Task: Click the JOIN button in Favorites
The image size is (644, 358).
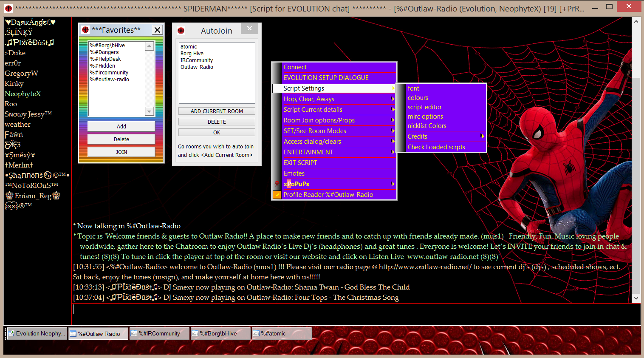Action: [121, 152]
